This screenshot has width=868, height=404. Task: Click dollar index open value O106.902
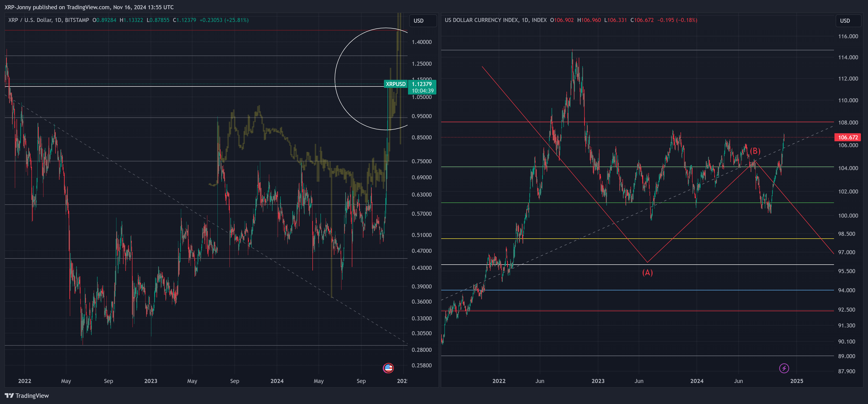[562, 20]
